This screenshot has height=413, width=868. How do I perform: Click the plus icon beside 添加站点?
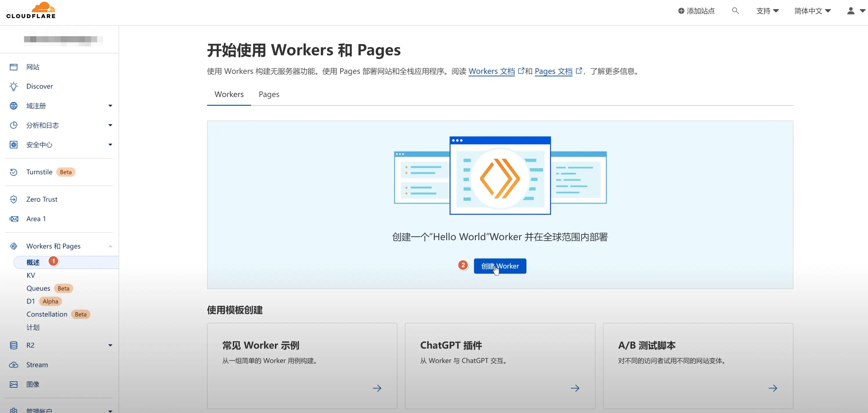[681, 11]
